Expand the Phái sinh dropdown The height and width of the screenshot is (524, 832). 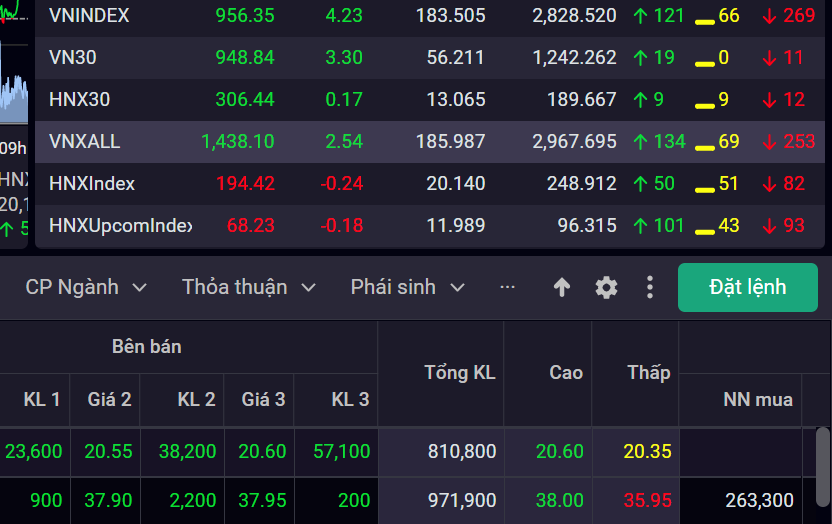[x=408, y=287]
